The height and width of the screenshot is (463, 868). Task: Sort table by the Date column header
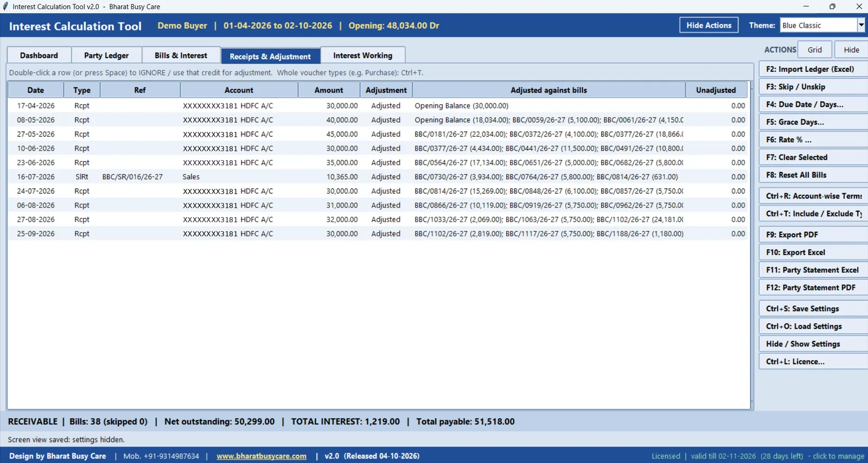click(36, 90)
